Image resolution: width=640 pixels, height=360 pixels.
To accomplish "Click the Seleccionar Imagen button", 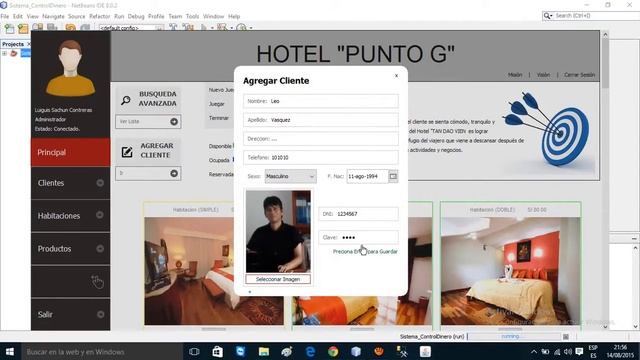I will [x=278, y=279].
